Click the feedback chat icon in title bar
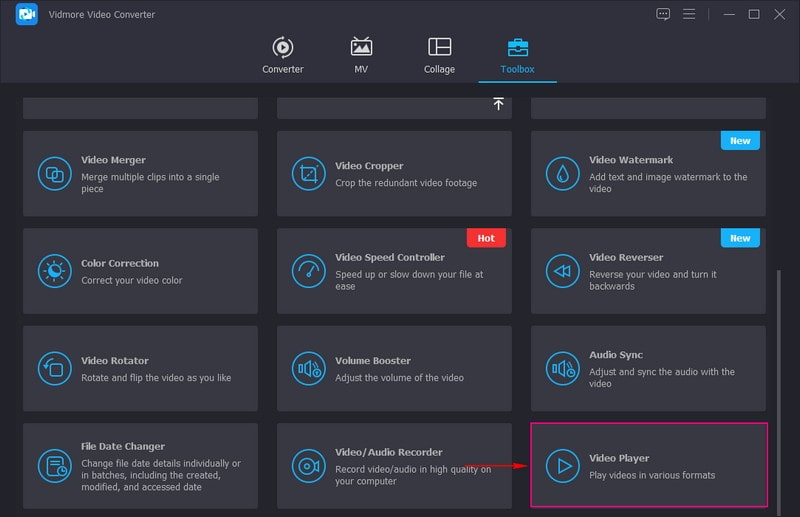 (x=663, y=14)
